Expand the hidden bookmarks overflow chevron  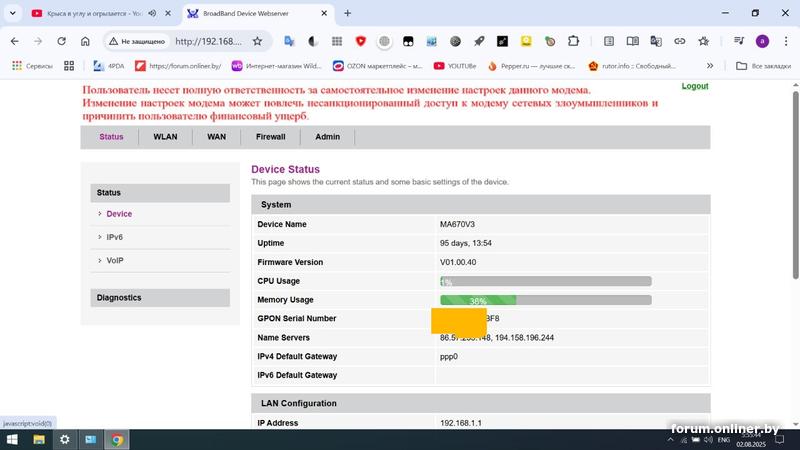(710, 66)
